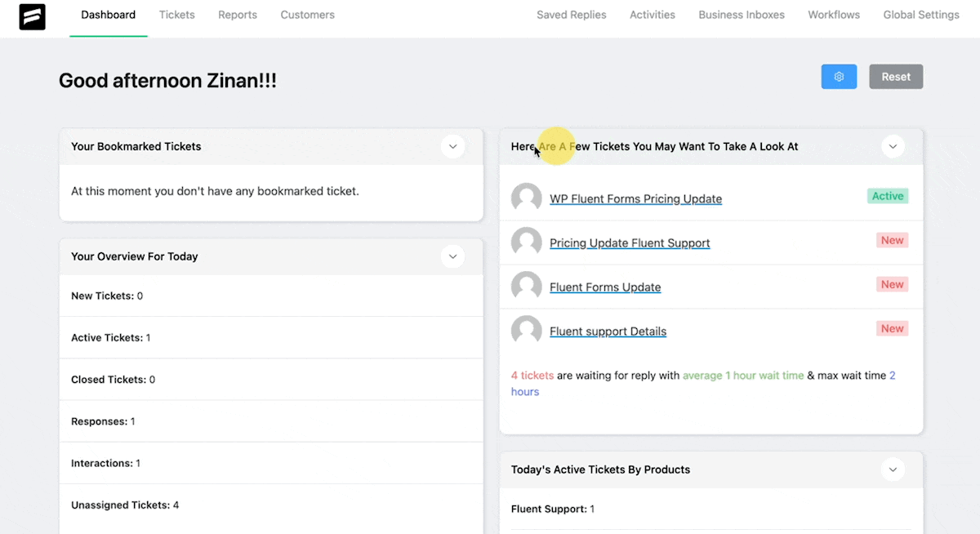Go to Workflows
The width and height of the screenshot is (980, 534).
[x=834, y=15]
